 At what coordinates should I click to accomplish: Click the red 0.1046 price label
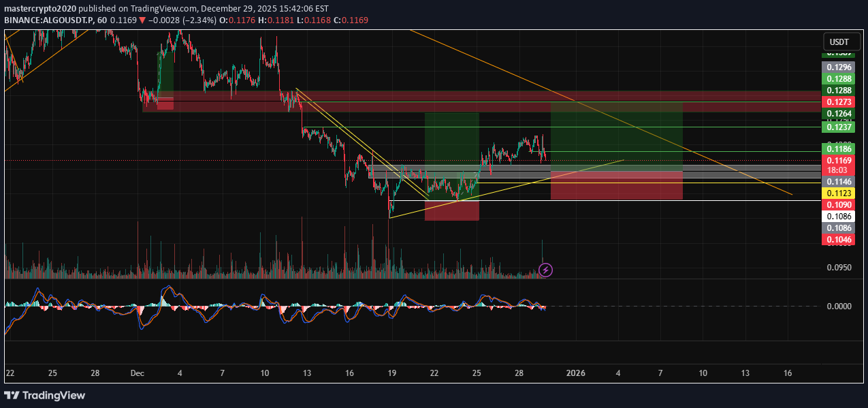pos(838,240)
